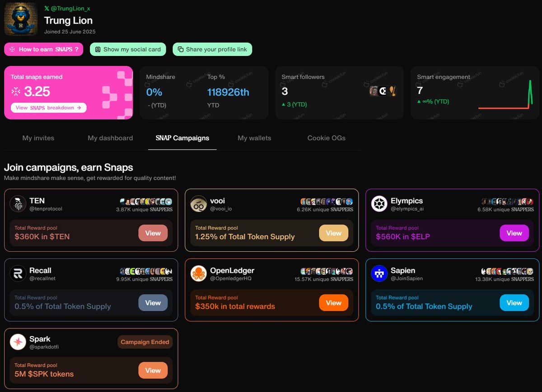Open the Trung Lion profile avatar

pos(21,19)
